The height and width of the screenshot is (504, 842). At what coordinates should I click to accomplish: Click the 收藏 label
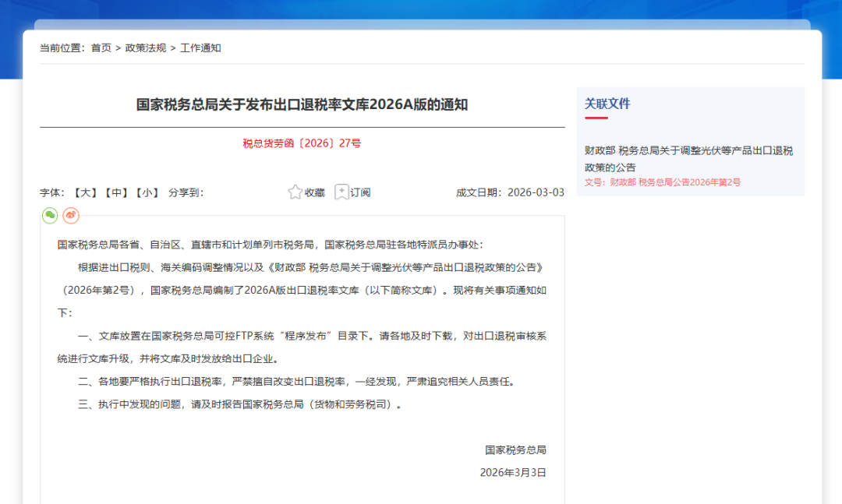(x=315, y=192)
